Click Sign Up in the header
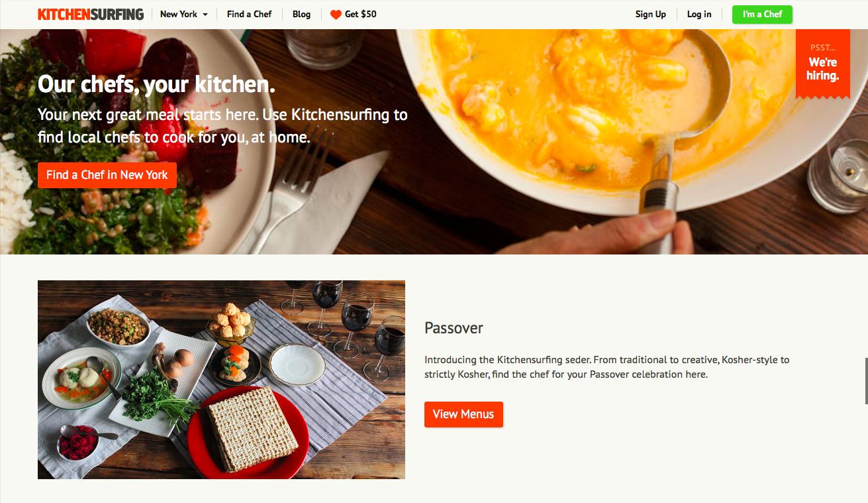Viewport: 868px width, 503px height. 651,14
